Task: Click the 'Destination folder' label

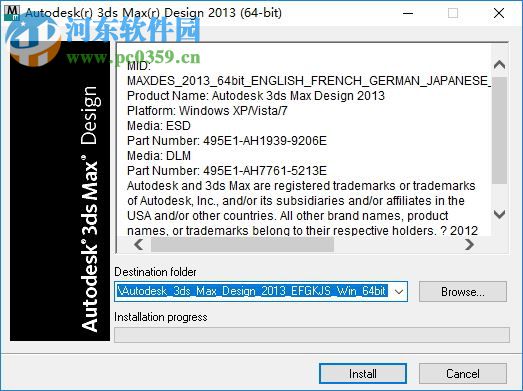Action: [155, 272]
